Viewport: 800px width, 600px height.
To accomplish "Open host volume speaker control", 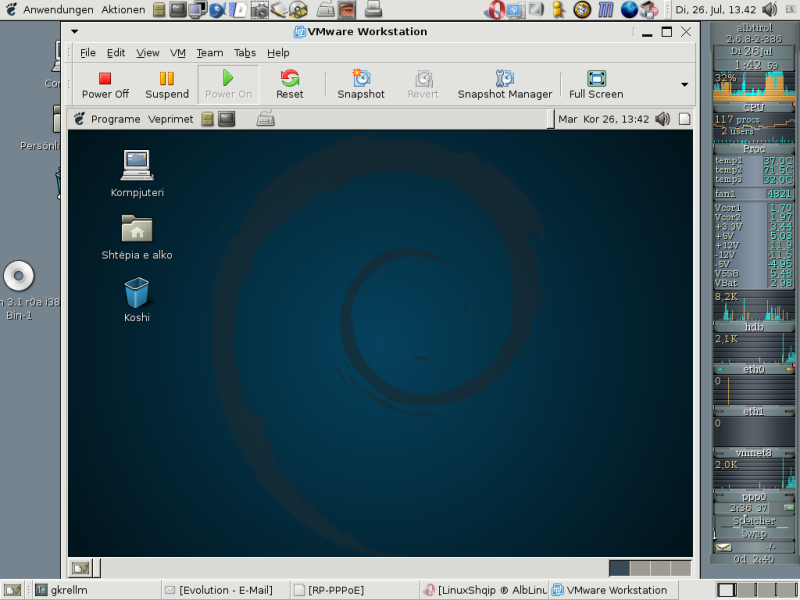I will click(769, 10).
